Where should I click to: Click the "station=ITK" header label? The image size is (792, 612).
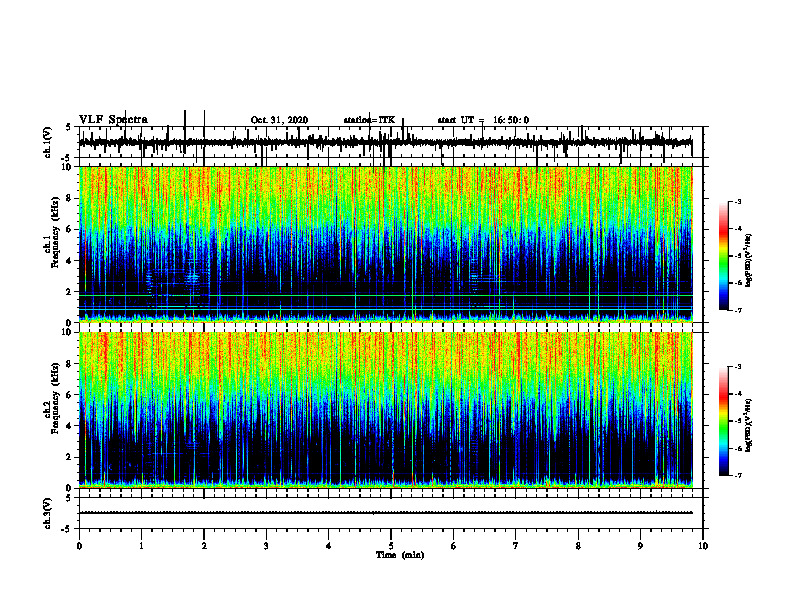click(369, 120)
